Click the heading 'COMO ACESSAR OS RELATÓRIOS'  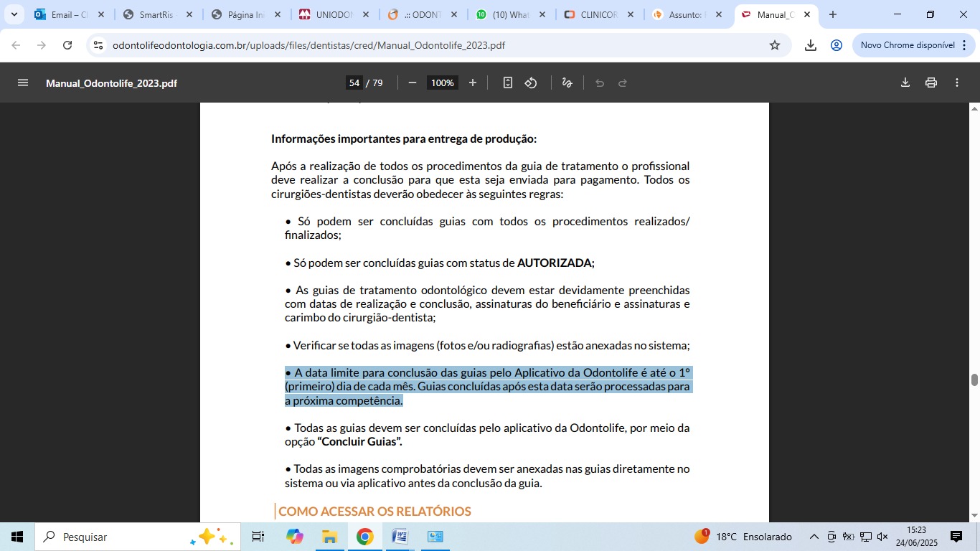374,512
